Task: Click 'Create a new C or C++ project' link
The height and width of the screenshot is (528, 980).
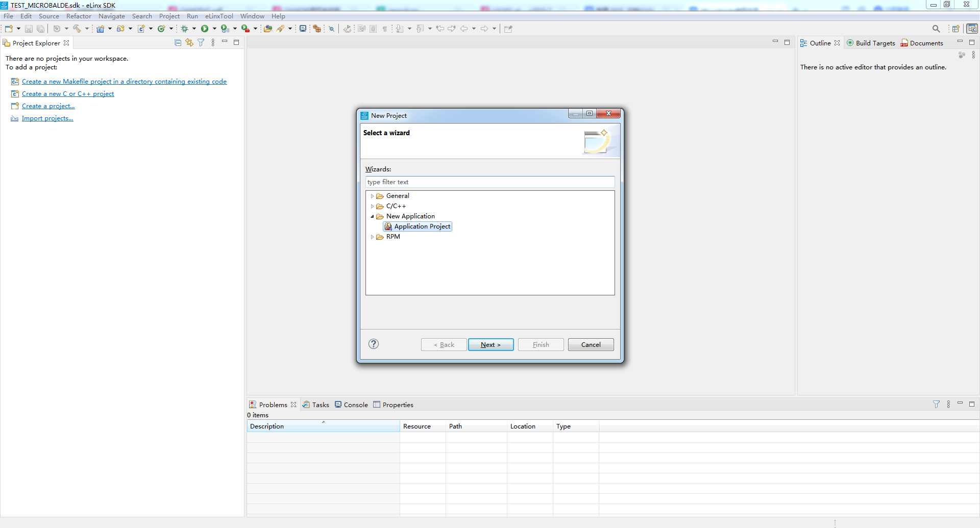Action: (68, 94)
